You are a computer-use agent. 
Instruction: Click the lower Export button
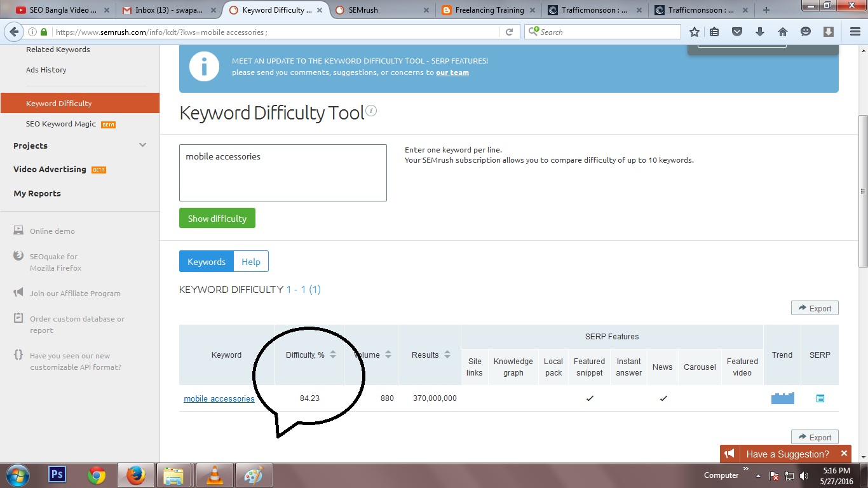tap(815, 437)
